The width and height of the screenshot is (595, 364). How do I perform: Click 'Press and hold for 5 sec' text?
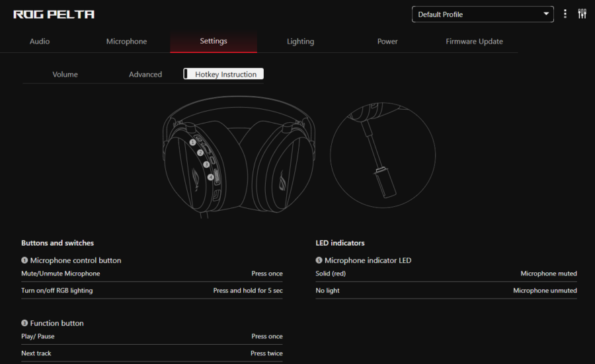pyautogui.click(x=248, y=291)
